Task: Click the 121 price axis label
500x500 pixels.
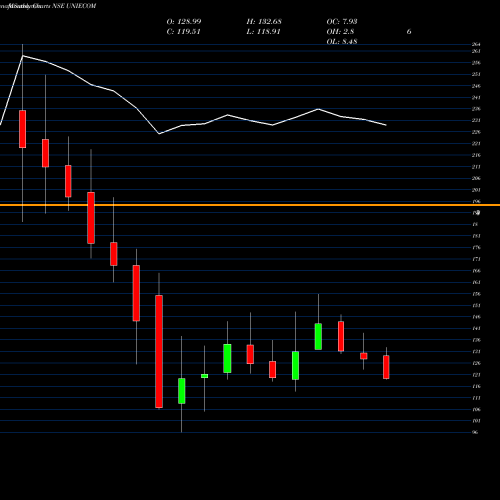Action: tap(476, 375)
